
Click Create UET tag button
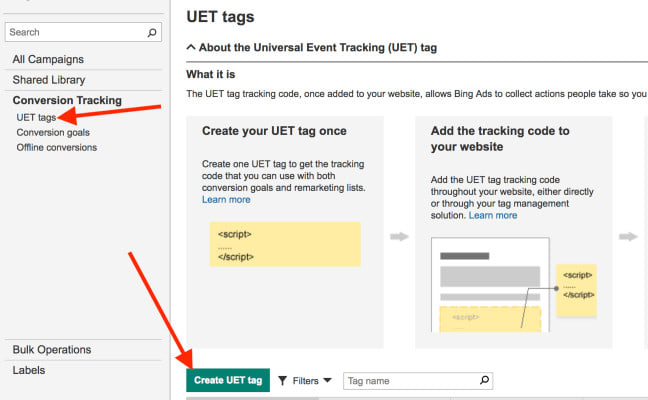coord(228,380)
